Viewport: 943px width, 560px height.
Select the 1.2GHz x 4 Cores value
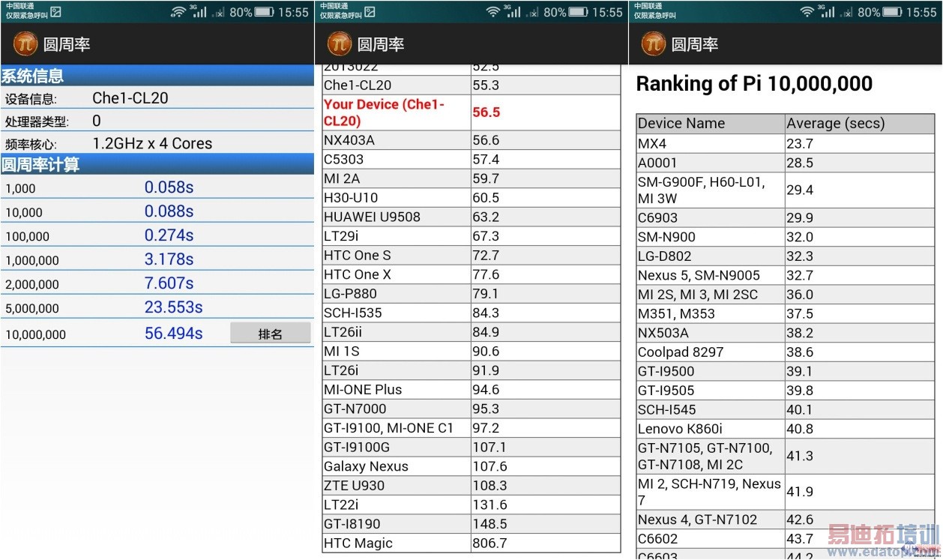click(x=152, y=143)
